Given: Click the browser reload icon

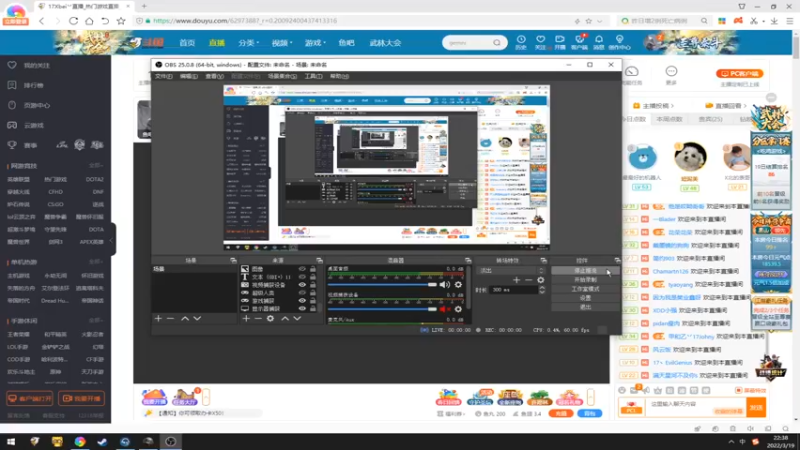Looking at the screenshot, I should click(73, 21).
